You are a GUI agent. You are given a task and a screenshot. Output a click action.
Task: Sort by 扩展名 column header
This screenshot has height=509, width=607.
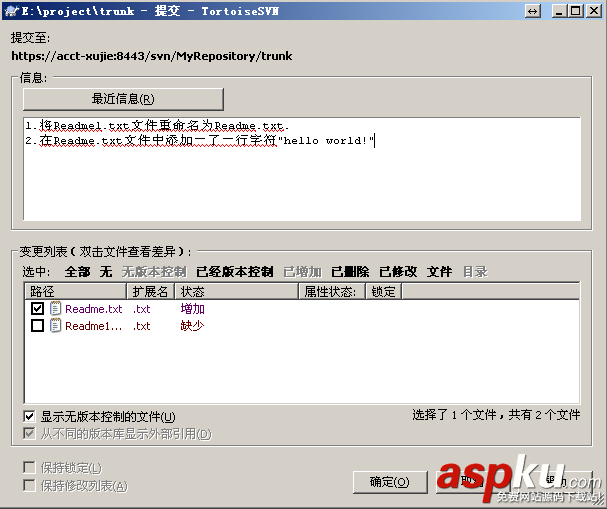coord(151,291)
